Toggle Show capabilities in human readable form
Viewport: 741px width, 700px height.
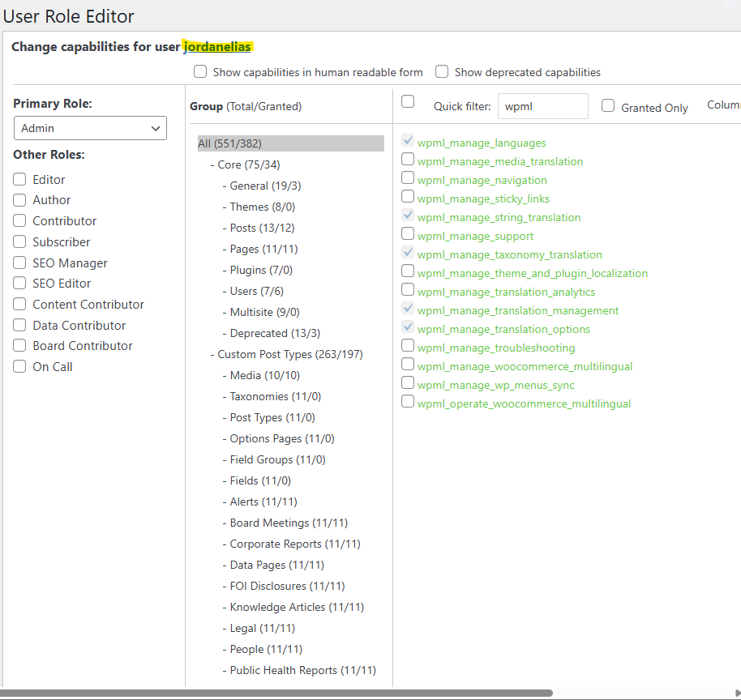coord(200,71)
